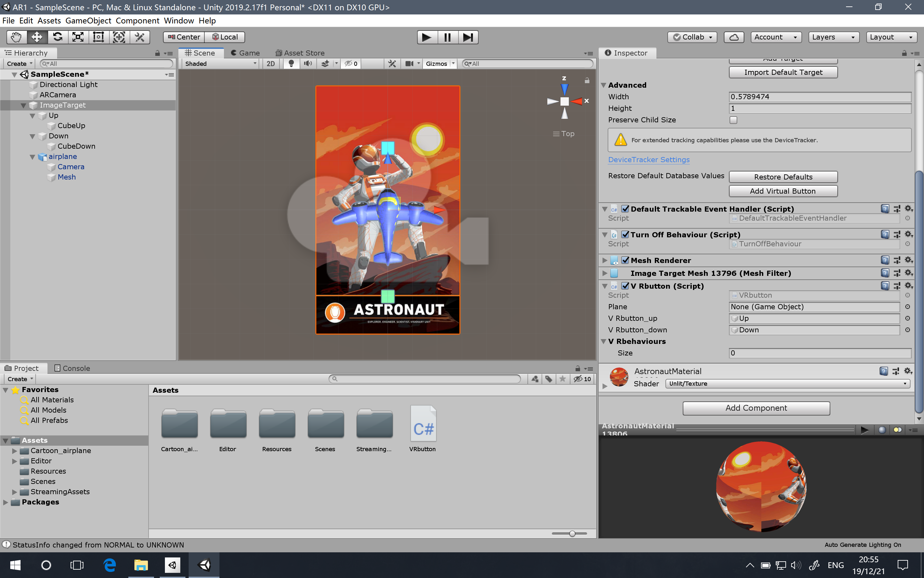Select the Rect Transform tool

click(98, 37)
